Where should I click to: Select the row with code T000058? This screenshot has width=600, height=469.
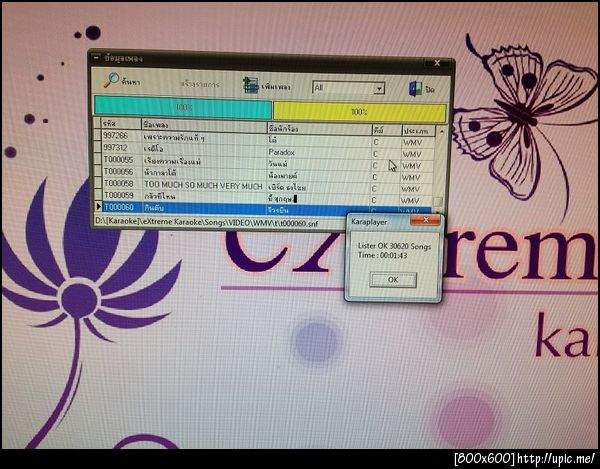[x=268, y=186]
